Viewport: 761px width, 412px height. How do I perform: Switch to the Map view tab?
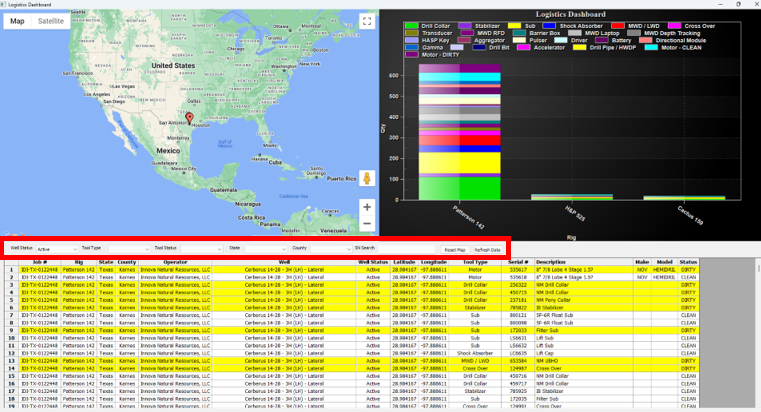17,20
